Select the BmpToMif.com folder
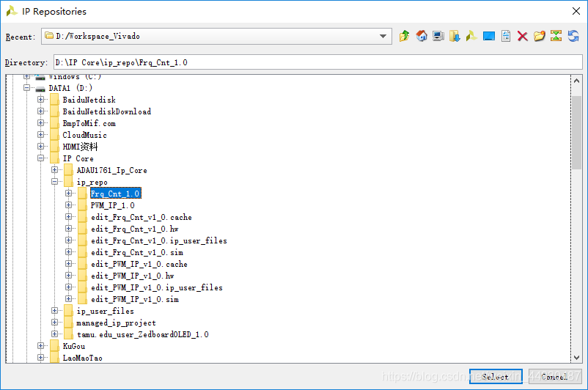 tap(89, 123)
